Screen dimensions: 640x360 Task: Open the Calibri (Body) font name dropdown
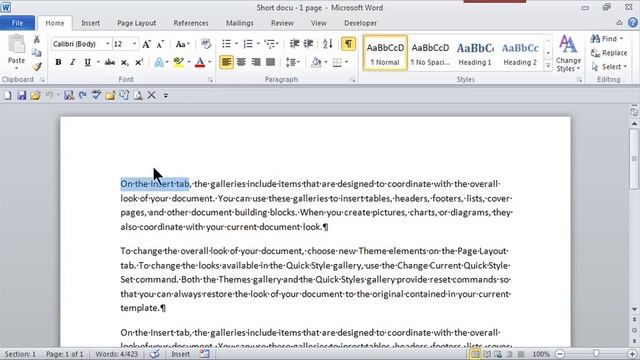[108, 44]
